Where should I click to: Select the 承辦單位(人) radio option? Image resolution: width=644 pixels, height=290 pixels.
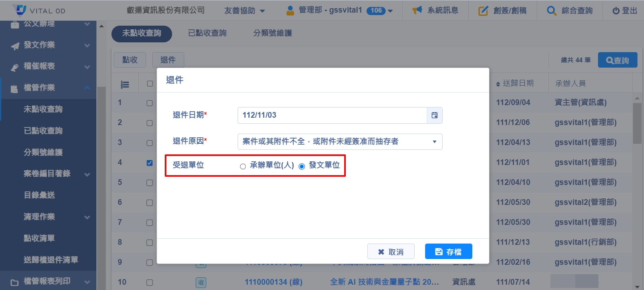tap(243, 166)
